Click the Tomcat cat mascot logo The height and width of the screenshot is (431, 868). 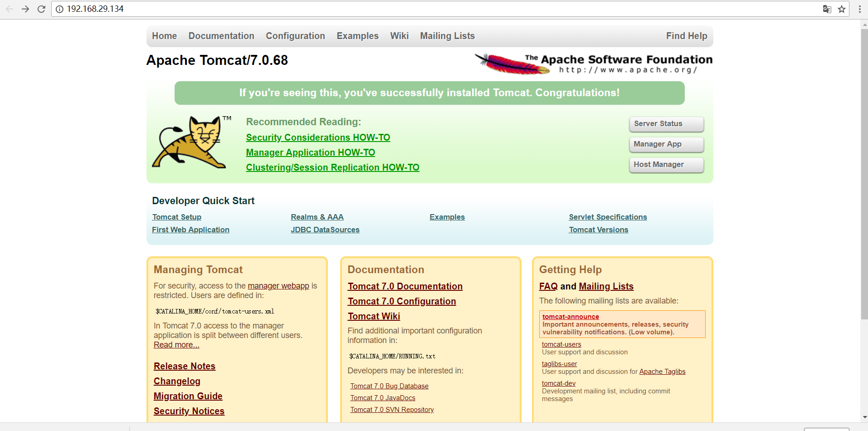click(192, 142)
